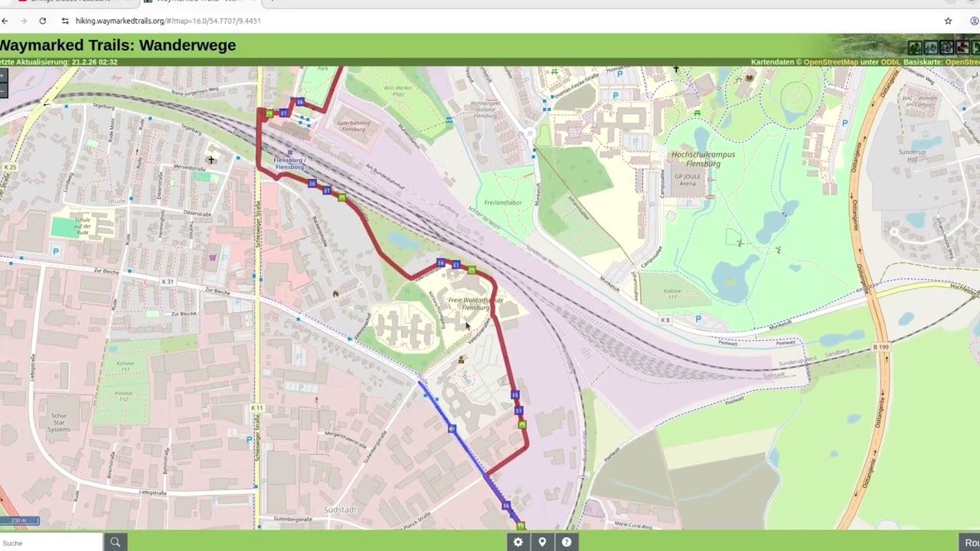The image size is (980, 551).
Task: Focus the Suche search field
Action: (51, 543)
